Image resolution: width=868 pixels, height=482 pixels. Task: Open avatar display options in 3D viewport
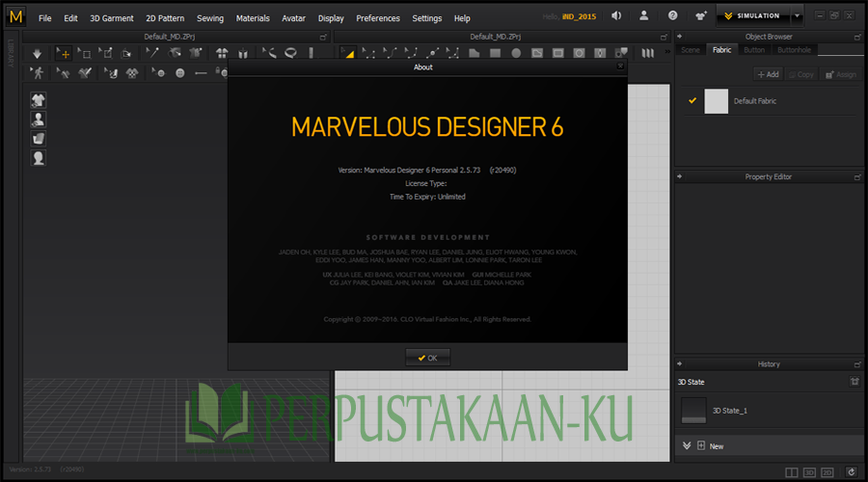pos(39,120)
